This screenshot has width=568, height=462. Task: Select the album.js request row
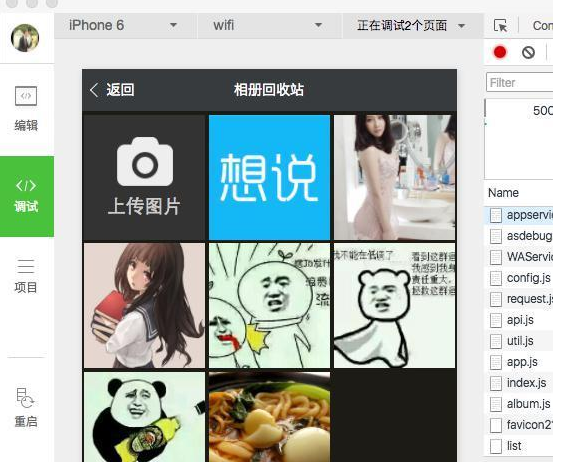pyautogui.click(x=518, y=404)
